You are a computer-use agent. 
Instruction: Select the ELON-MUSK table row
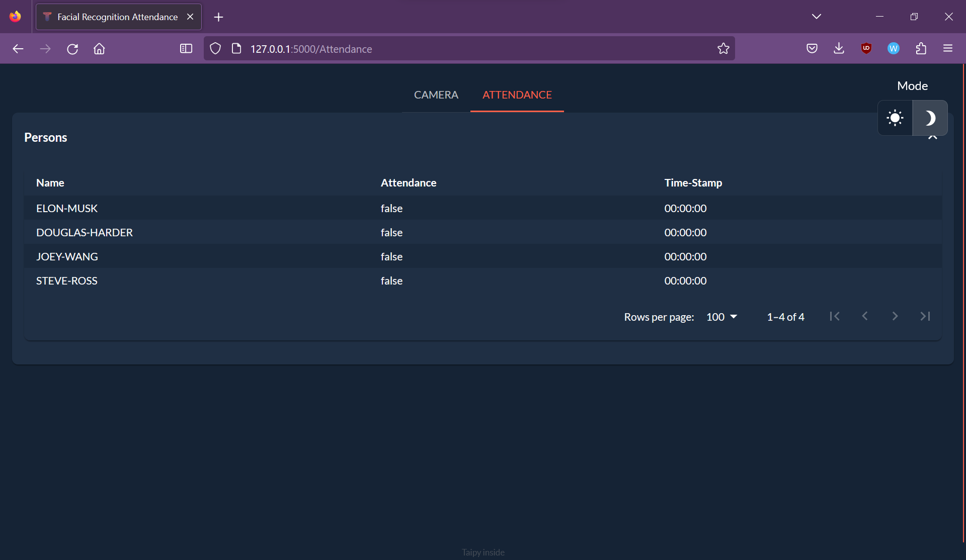[x=67, y=209]
